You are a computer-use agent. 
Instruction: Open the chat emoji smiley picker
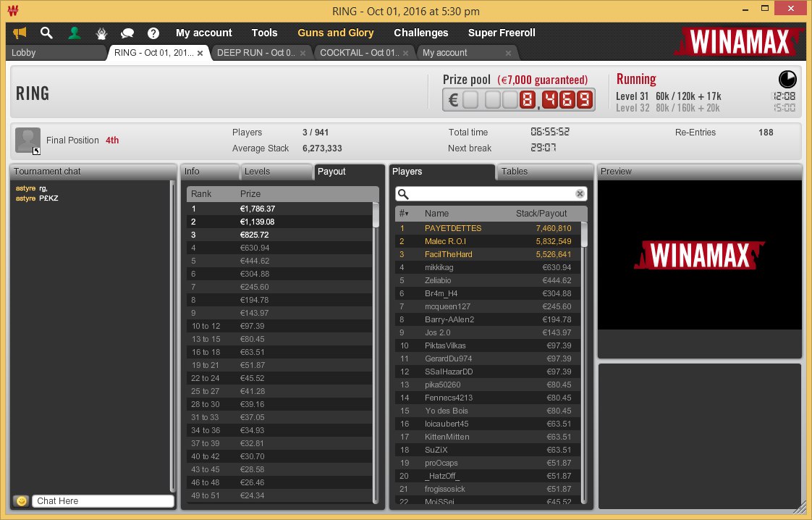pyautogui.click(x=21, y=501)
